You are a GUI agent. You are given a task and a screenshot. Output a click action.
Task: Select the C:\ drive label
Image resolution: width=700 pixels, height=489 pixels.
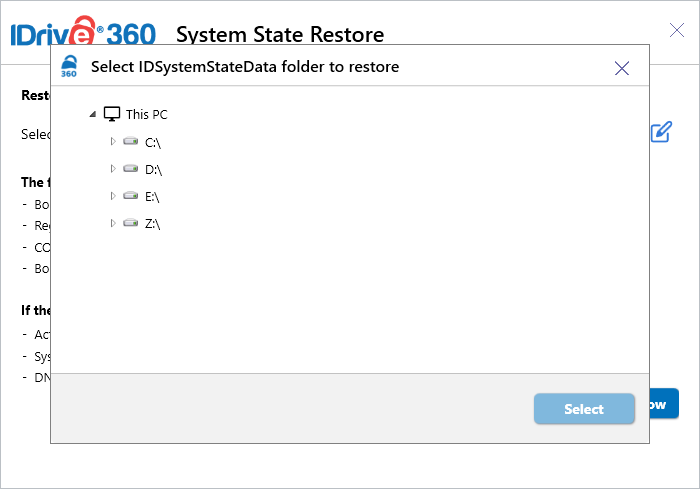(x=153, y=142)
